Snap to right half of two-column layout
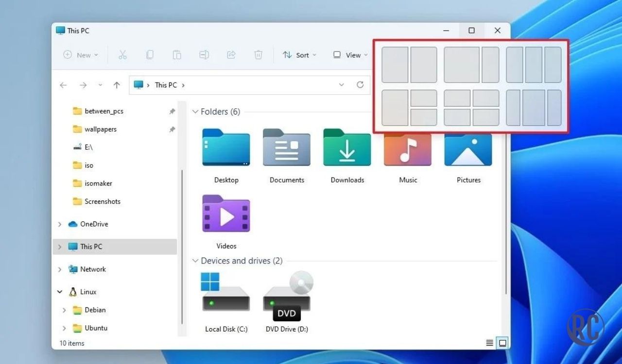Viewport: 622px width, 364px height. point(424,65)
